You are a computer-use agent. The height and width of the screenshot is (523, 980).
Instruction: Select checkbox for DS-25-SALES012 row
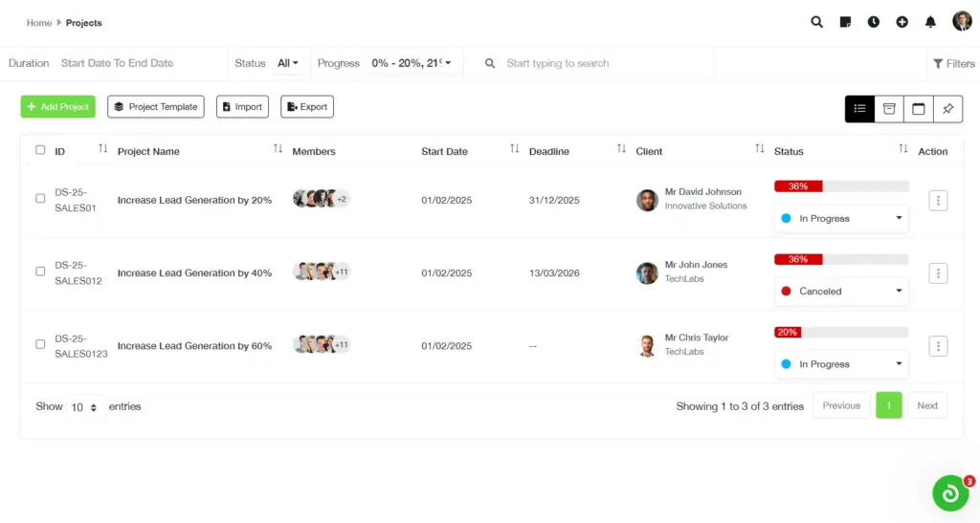pyautogui.click(x=40, y=272)
